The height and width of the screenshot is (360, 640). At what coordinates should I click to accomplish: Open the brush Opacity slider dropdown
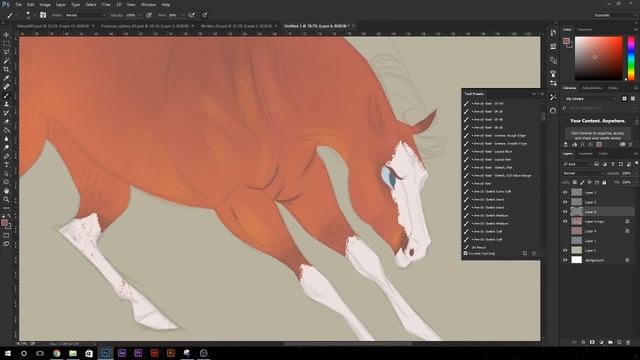click(x=140, y=15)
